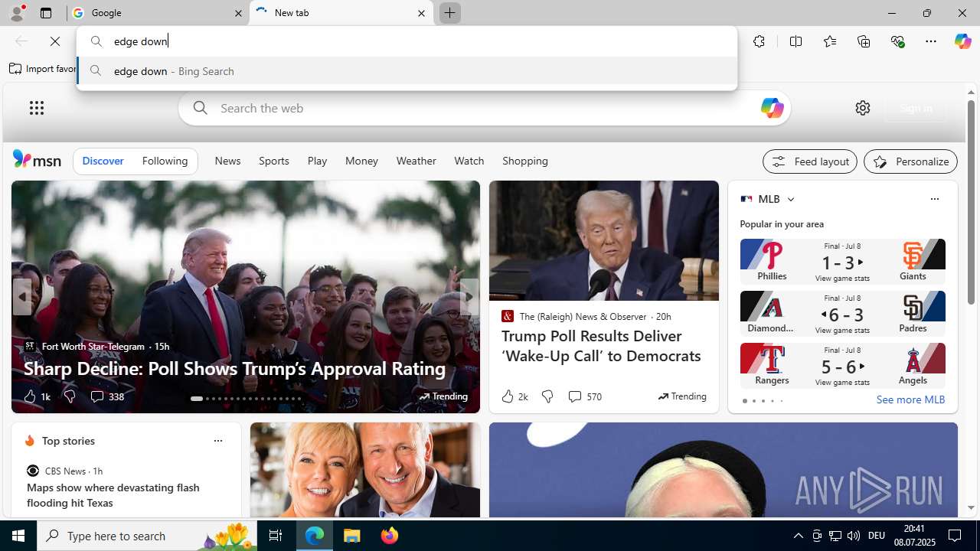Switch to the Google tab
Viewport: 980px width, 551px height.
click(158, 13)
